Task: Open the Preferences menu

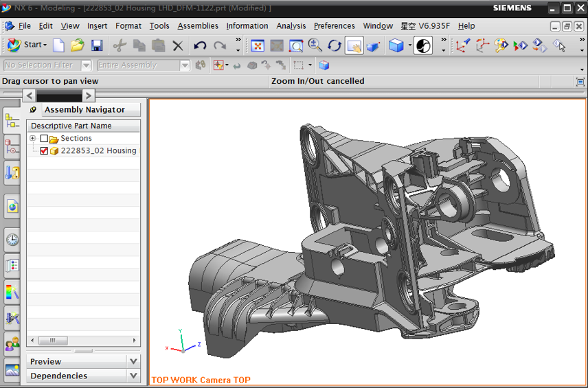Action: click(x=334, y=26)
